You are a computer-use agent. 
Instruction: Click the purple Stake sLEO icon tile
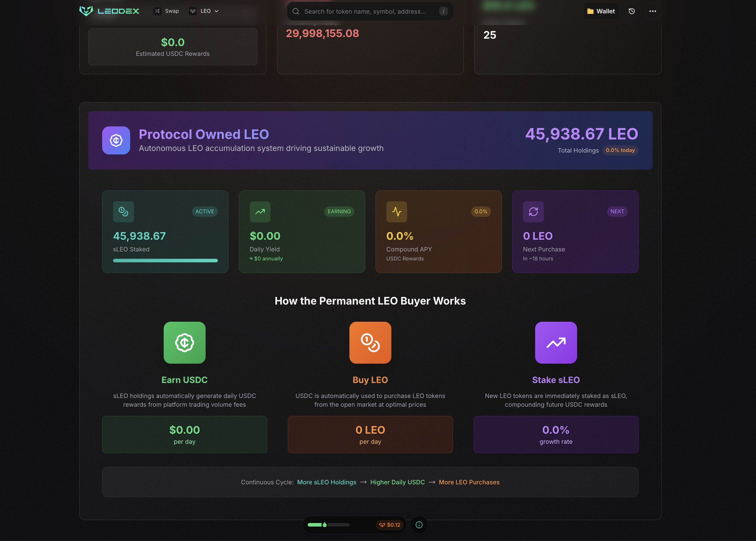tap(556, 342)
